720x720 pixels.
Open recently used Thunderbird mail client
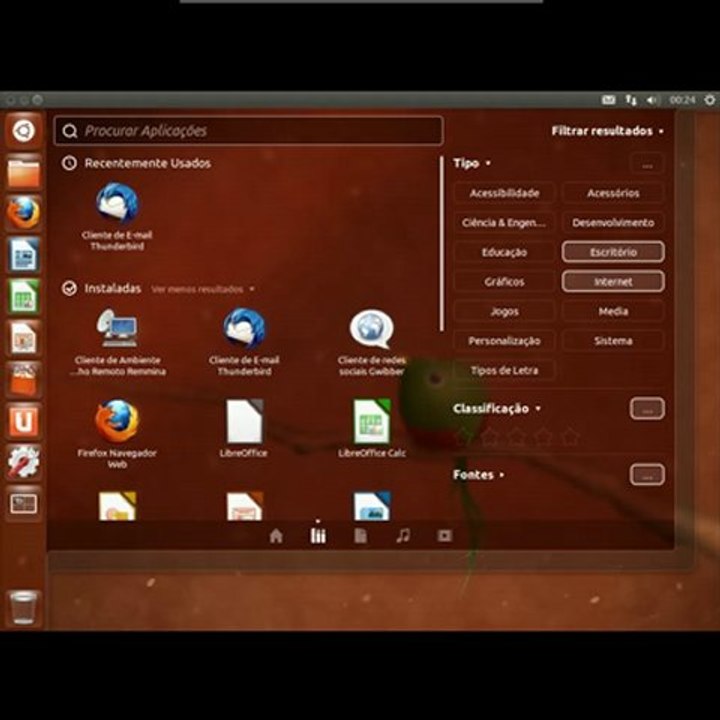point(117,217)
